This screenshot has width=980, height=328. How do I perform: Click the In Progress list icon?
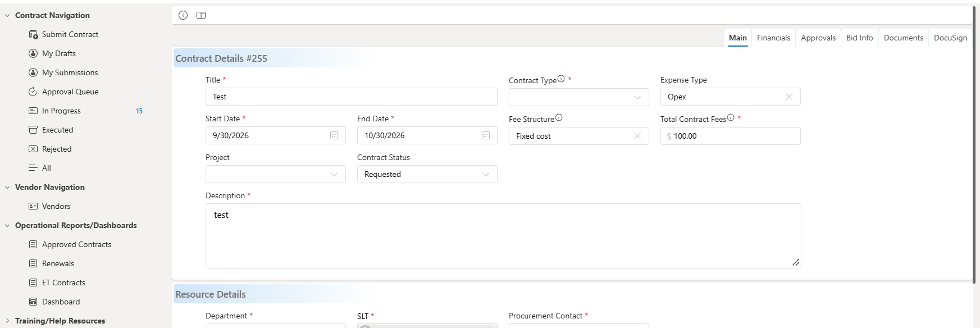point(33,111)
